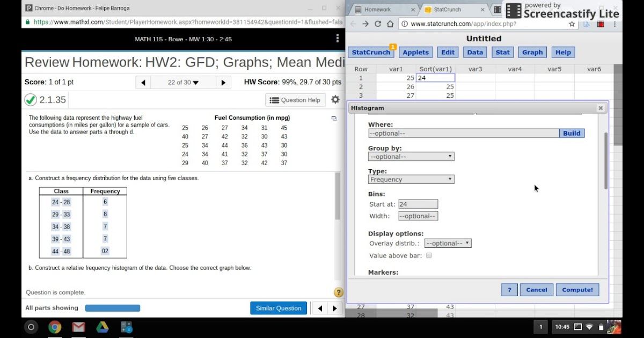
Task: Open the calculator app on shelf
Action: [x=126, y=327]
